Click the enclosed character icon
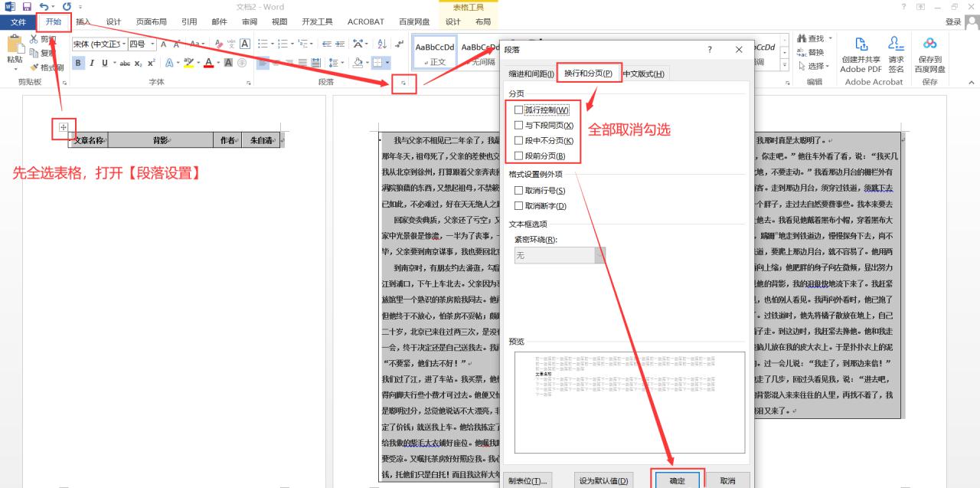Viewport: 980px width, 488px height. pos(241,63)
